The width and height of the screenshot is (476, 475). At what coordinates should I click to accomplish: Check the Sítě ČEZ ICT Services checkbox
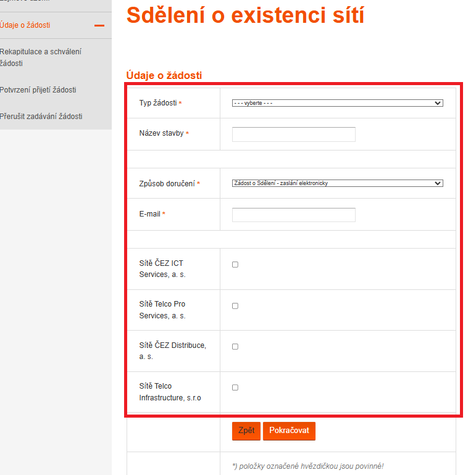point(235,265)
